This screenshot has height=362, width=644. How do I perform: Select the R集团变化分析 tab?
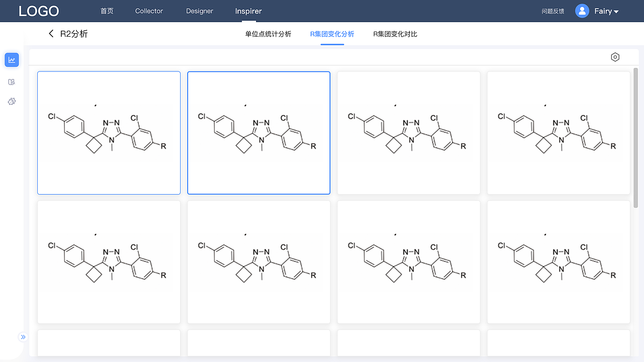[332, 34]
